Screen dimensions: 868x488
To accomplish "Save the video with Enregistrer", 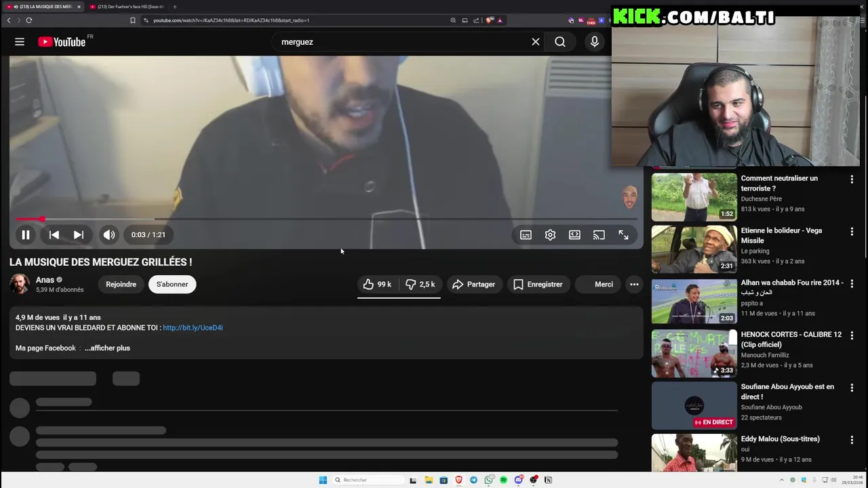I will click(538, 285).
